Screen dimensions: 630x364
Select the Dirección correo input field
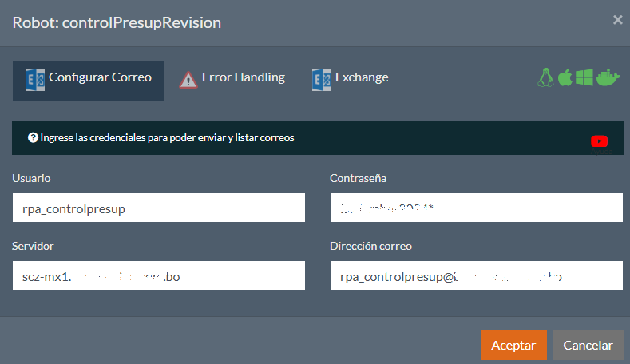pos(476,276)
